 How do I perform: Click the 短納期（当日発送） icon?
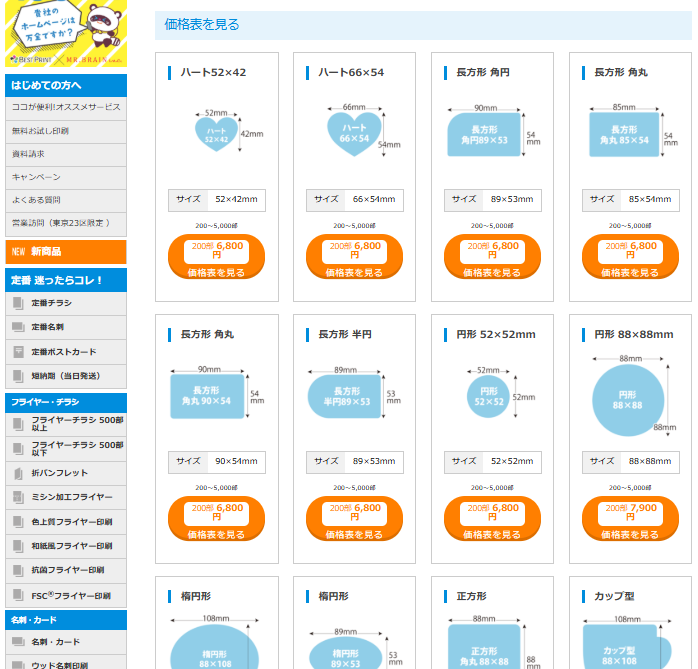(x=18, y=376)
